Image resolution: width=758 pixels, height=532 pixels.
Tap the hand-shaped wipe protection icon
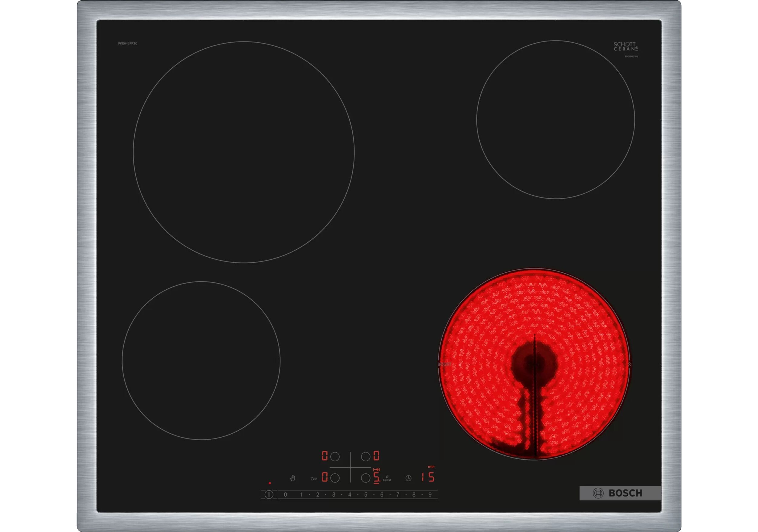[292, 478]
